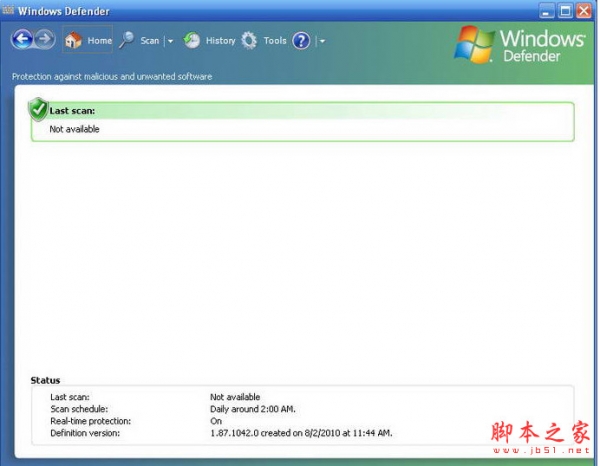Viewport: 600px width, 466px height.
Task: Click 'Not available' value in Status section
Action: tap(235, 397)
